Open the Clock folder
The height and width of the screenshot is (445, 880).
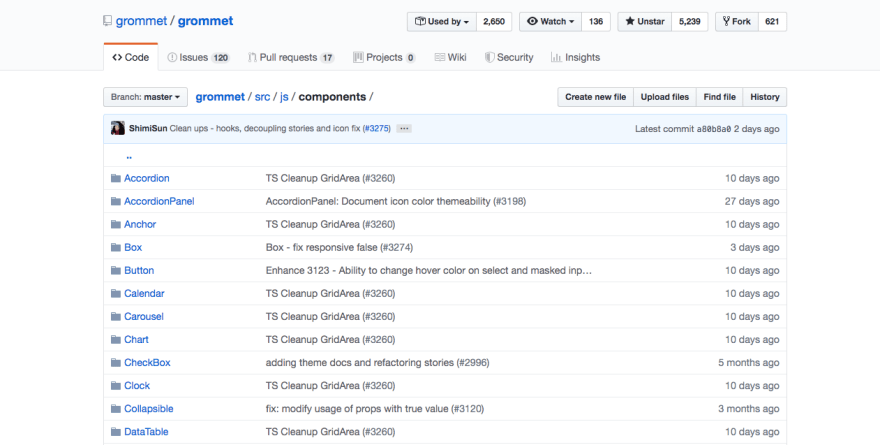click(x=137, y=385)
